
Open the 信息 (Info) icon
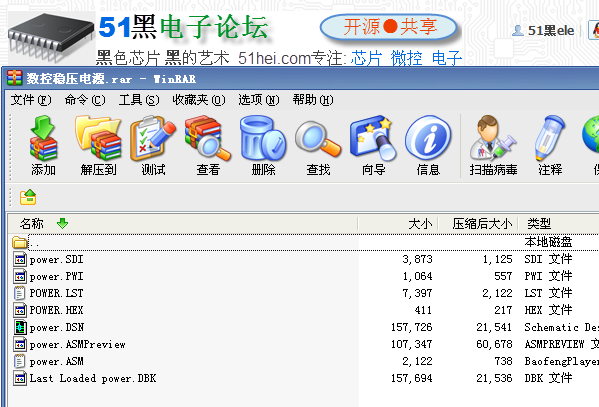[428, 138]
